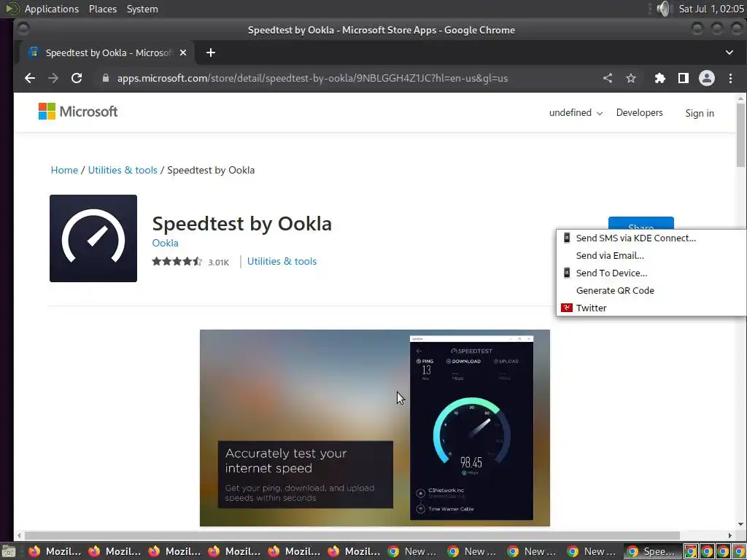The height and width of the screenshot is (560, 747).
Task: Click the scroll left arrow
Action: (19, 535)
